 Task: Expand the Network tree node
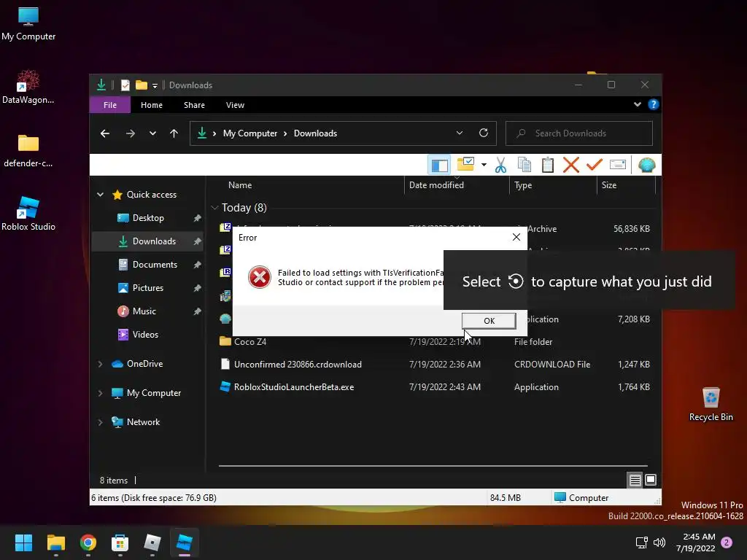[100, 422]
